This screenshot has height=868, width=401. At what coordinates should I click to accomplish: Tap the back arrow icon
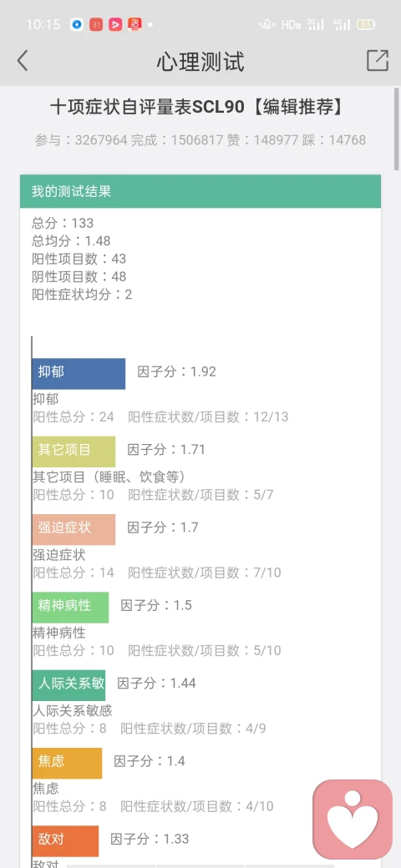pyautogui.click(x=23, y=60)
